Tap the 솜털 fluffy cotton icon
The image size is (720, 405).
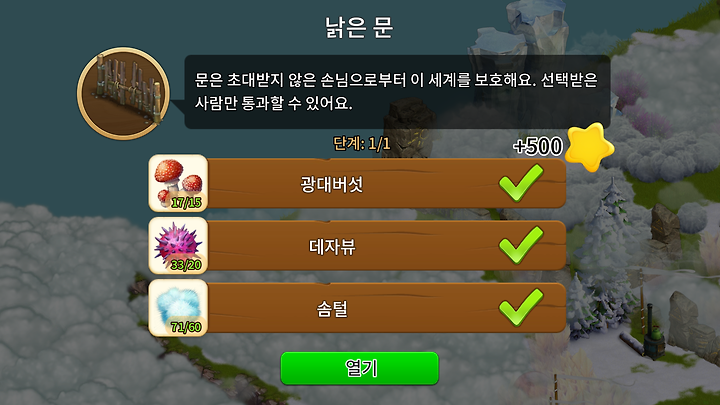[178, 308]
